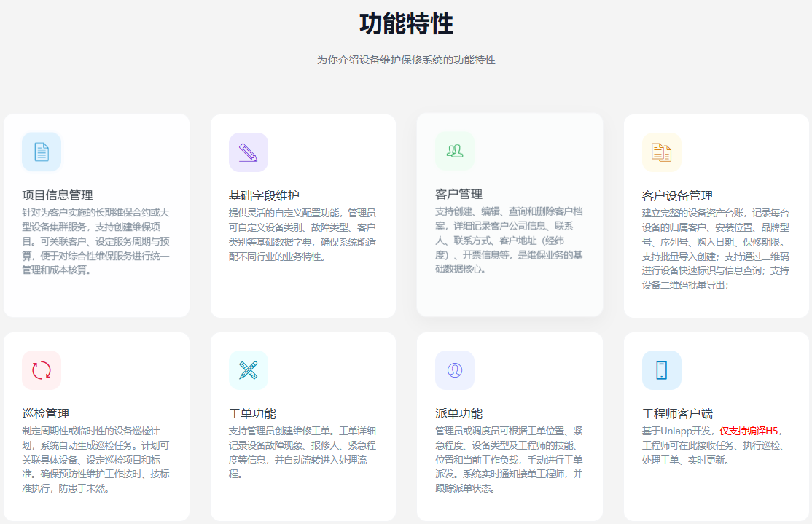Select the 客户设备管理 card title

coord(677,196)
